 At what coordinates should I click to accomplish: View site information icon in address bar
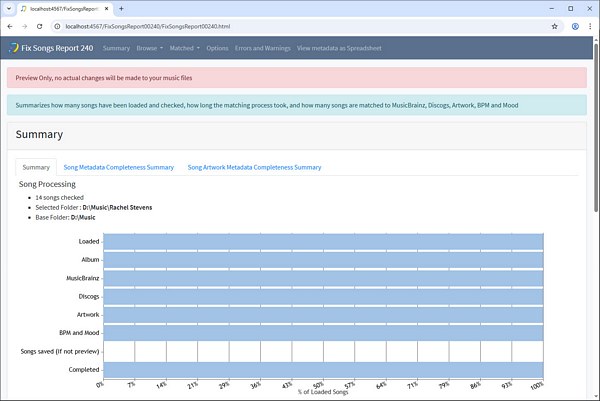tap(57, 26)
